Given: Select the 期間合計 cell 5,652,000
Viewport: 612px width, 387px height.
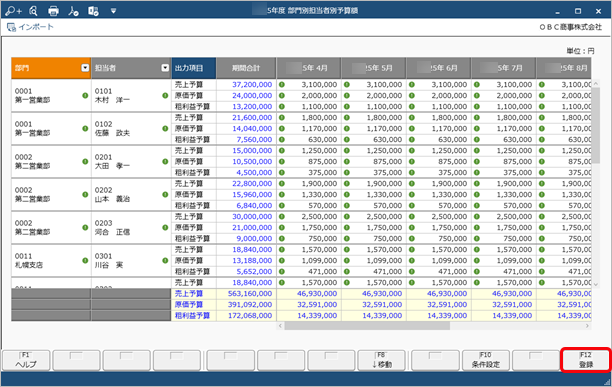Looking at the screenshot, I should 246,272.
